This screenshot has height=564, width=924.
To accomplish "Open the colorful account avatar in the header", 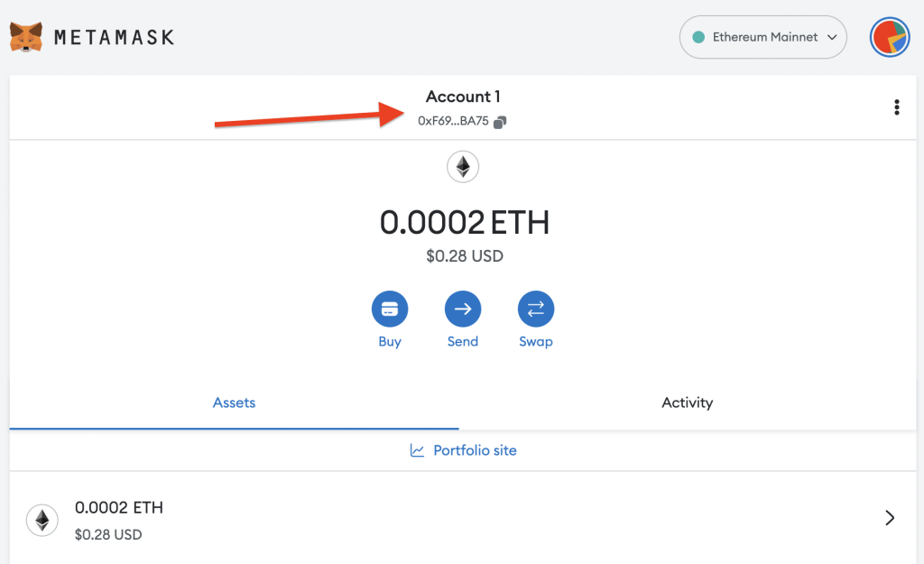I will tap(890, 37).
